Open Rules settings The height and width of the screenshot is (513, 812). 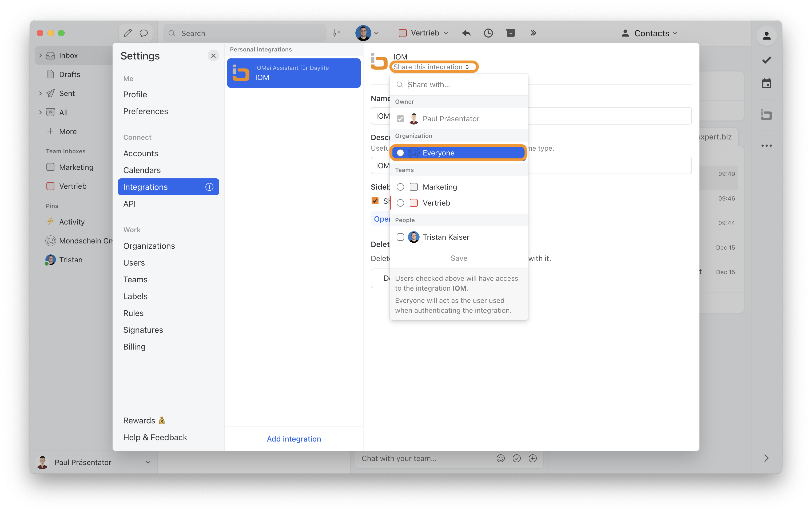click(133, 314)
